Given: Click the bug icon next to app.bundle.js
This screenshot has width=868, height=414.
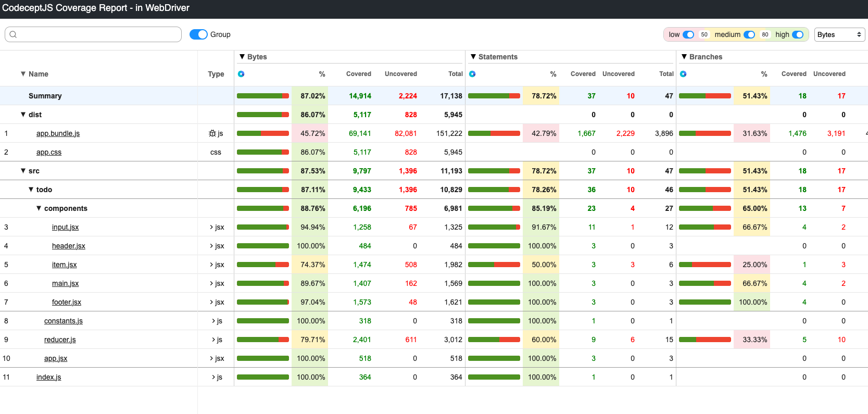Looking at the screenshot, I should (212, 133).
